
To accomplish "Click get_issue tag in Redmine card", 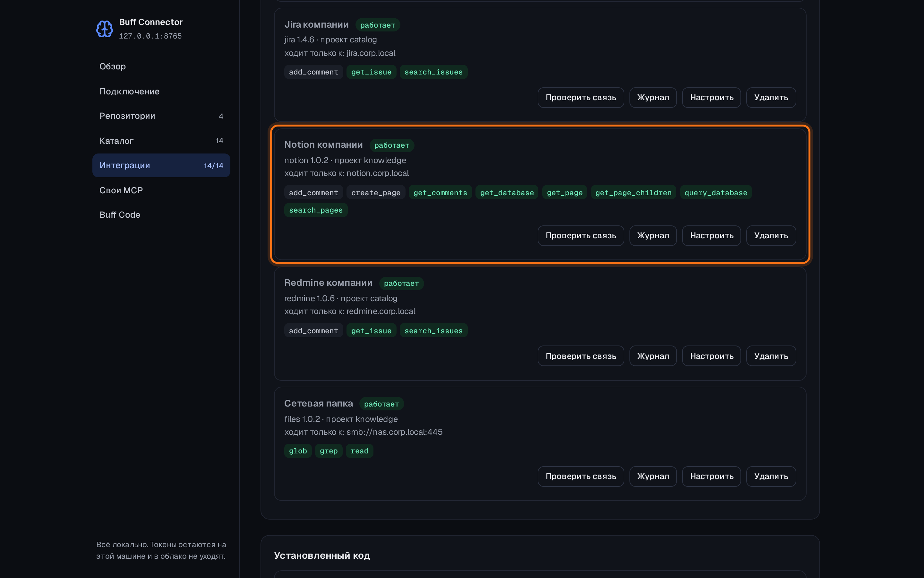I will (x=371, y=331).
